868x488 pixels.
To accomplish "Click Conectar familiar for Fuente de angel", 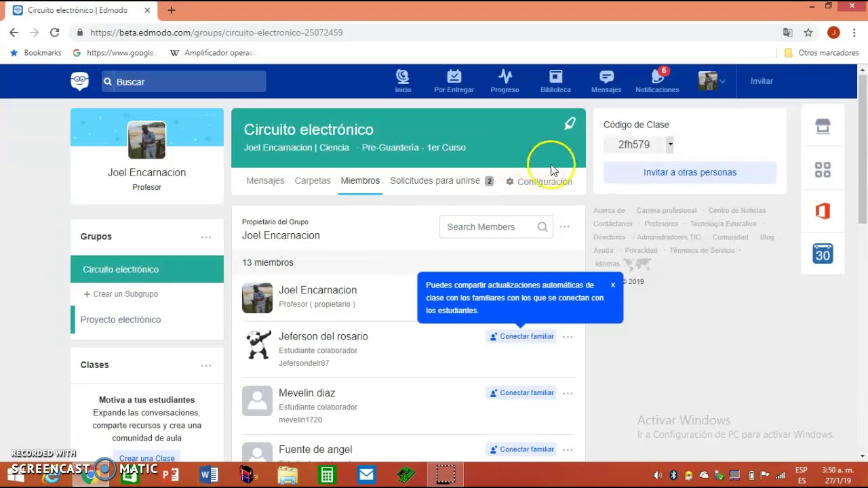I will (x=522, y=449).
